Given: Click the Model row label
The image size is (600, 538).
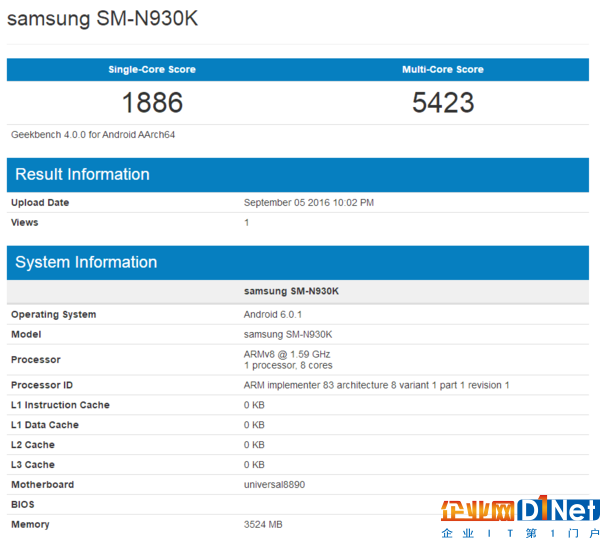Looking at the screenshot, I should (x=26, y=334).
